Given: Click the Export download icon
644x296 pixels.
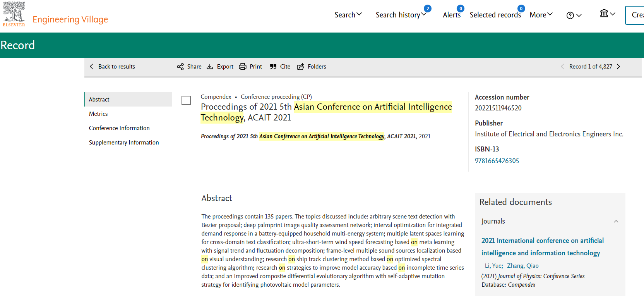Looking at the screenshot, I should point(210,67).
